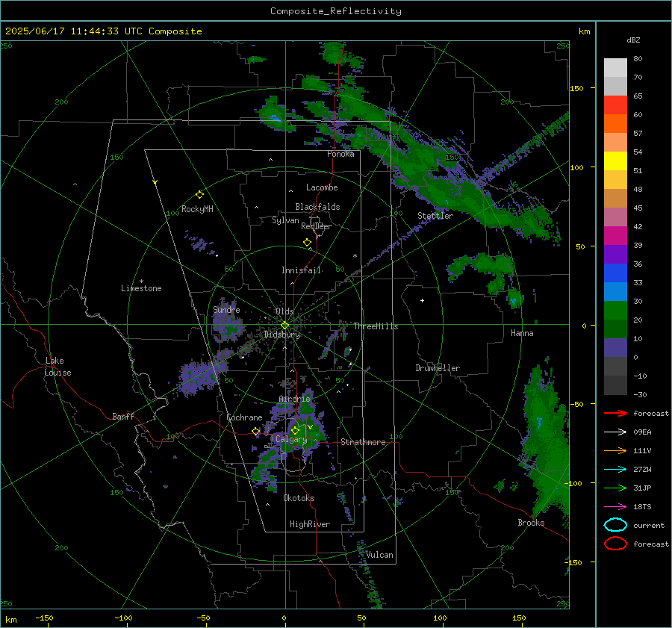Click the Airdrie city label
Screen dimensions: 672x628
click(x=294, y=399)
